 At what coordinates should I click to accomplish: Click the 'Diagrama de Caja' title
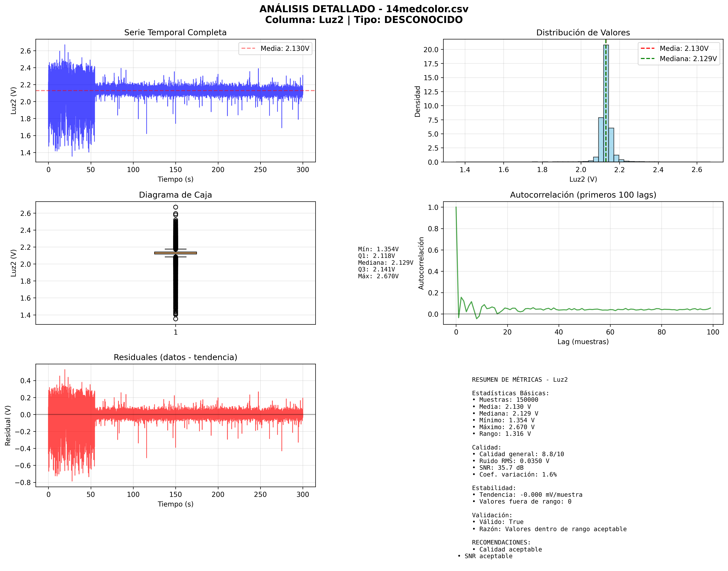[x=175, y=195]
